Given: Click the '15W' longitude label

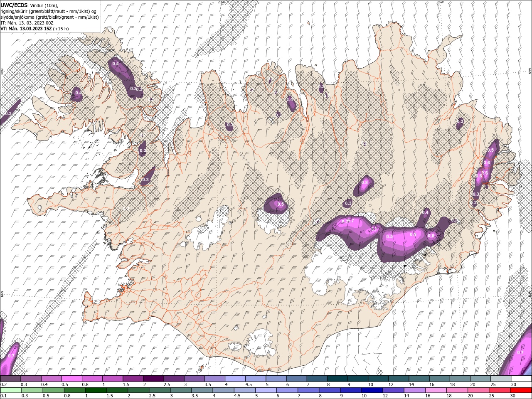Looking at the screenshot, I should (440, 2).
